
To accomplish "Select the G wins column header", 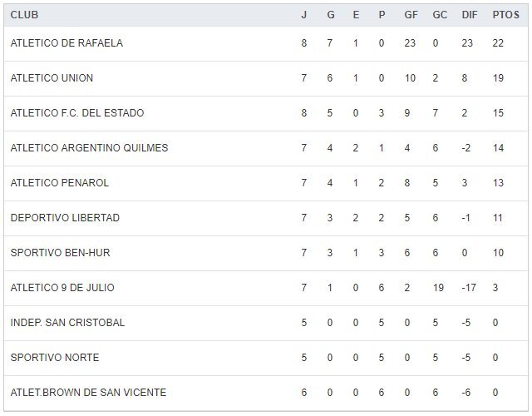I will click(330, 15).
